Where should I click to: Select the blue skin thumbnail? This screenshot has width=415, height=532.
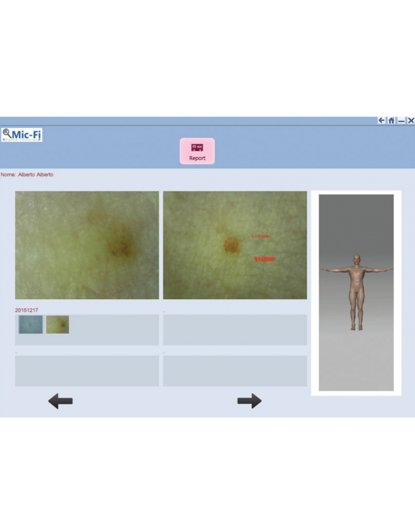click(x=30, y=325)
